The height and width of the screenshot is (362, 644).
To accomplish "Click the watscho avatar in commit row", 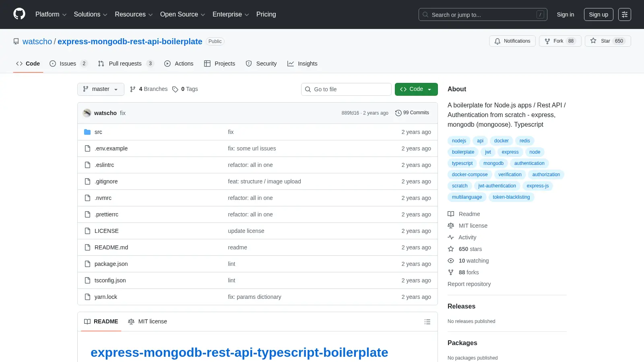I will pyautogui.click(x=87, y=113).
